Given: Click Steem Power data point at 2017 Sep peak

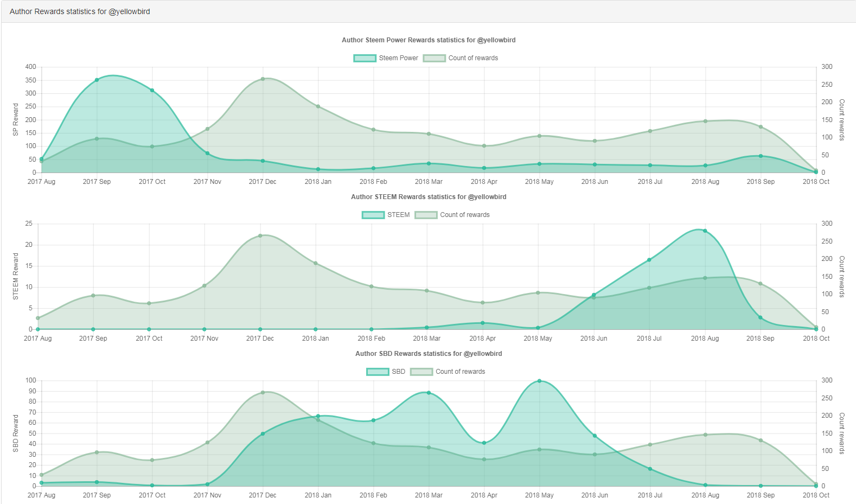Looking at the screenshot, I should [97, 80].
